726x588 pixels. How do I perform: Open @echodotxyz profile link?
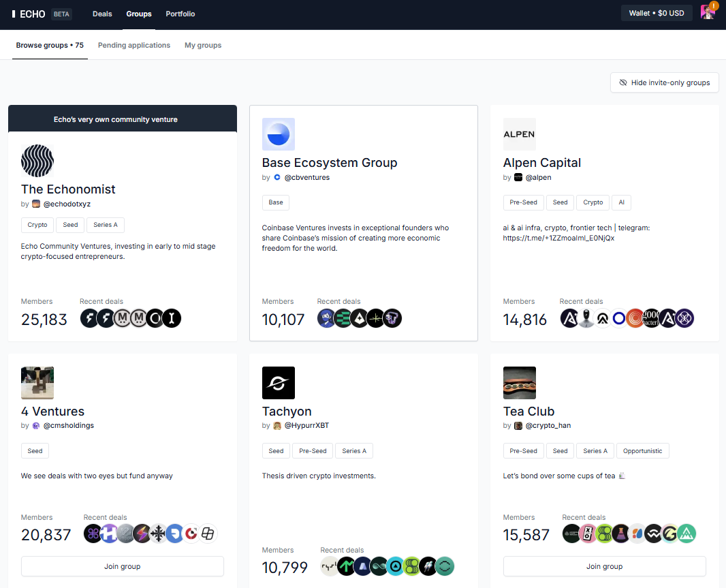(x=67, y=204)
